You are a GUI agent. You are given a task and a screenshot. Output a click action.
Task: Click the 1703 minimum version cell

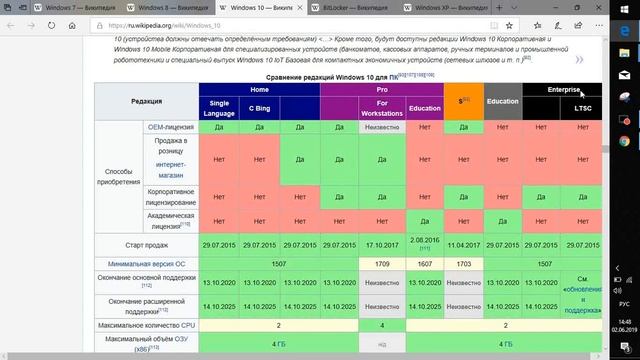[464, 264]
